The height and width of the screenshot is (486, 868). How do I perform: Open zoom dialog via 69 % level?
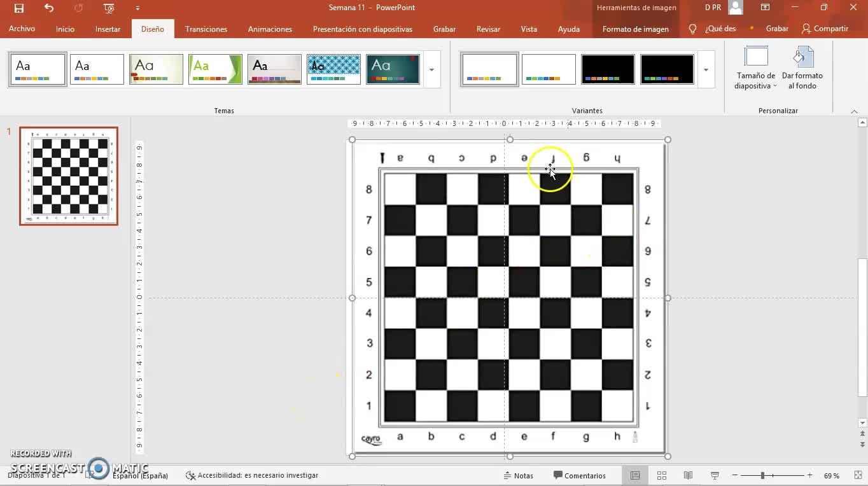pyautogui.click(x=831, y=475)
